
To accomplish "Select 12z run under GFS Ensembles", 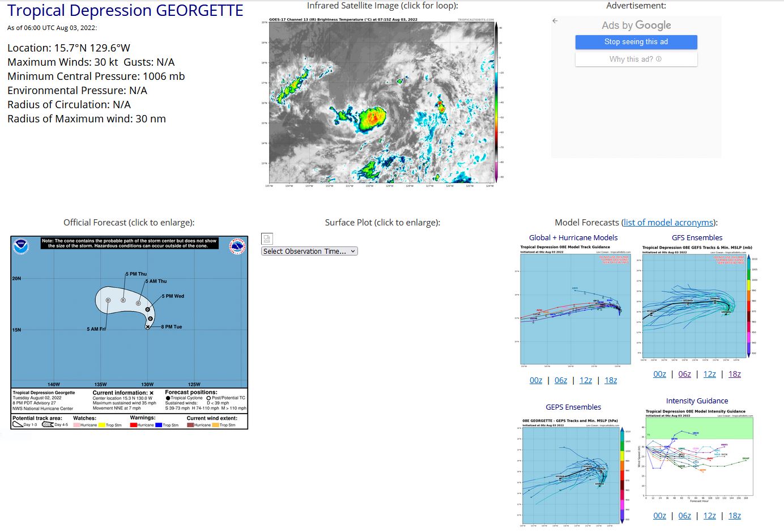I will (x=709, y=374).
